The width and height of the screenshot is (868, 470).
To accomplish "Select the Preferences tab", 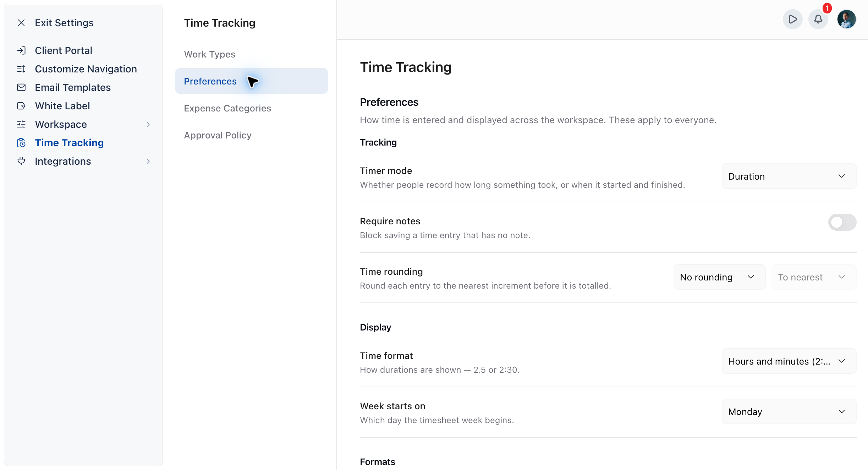I will pyautogui.click(x=251, y=81).
